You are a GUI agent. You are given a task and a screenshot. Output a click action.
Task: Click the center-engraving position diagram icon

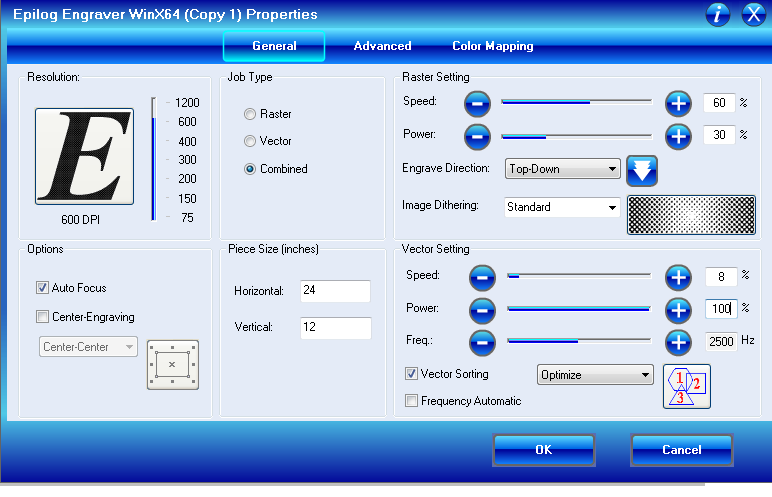click(x=173, y=365)
